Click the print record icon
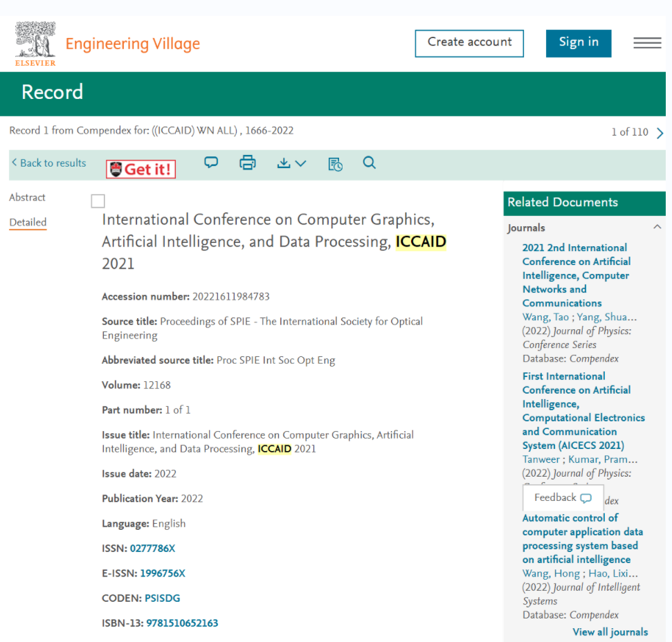672x642 pixels. [x=247, y=163]
